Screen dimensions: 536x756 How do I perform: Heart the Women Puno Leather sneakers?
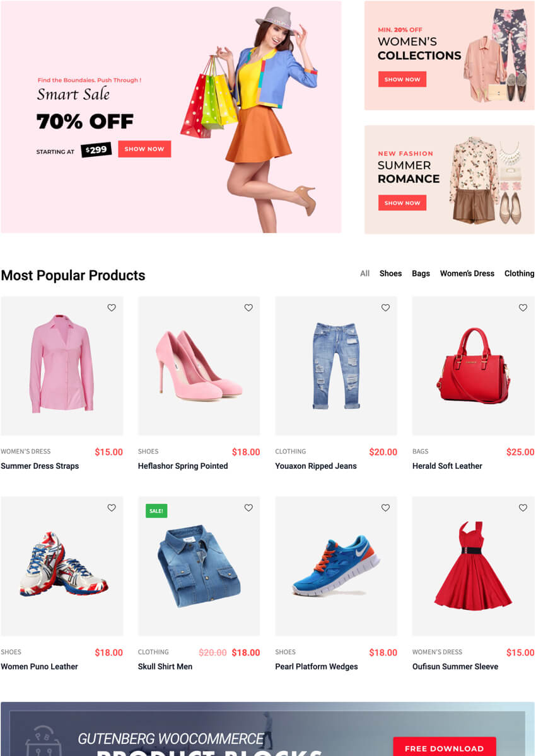click(112, 508)
